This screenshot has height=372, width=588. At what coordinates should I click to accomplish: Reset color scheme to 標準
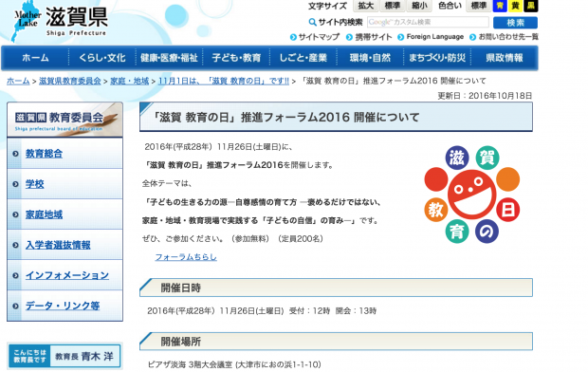click(x=479, y=6)
